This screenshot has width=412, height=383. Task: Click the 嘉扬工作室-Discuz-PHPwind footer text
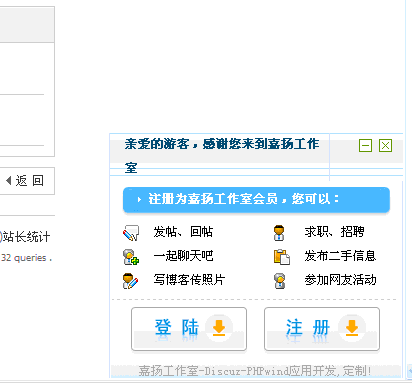click(255, 371)
